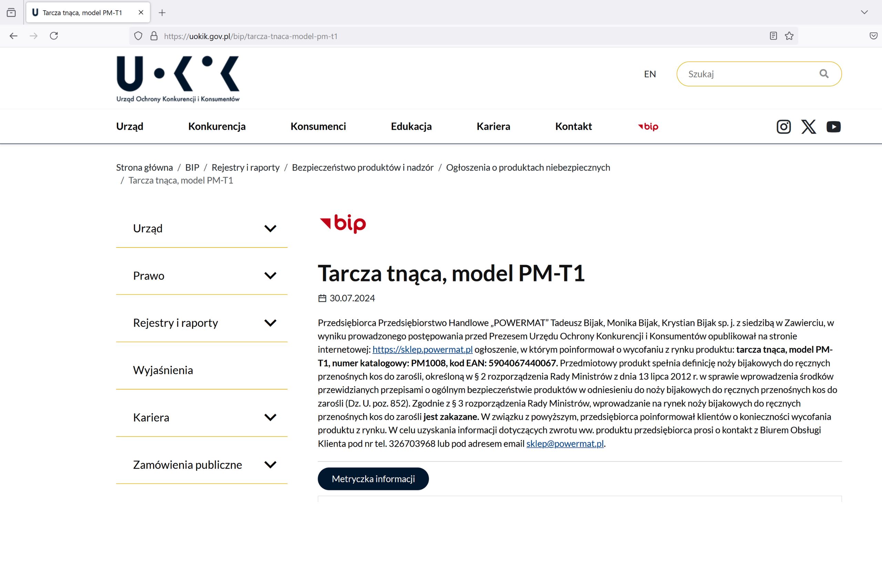Open Ogłoszenia o produktach niebezpiecznych breadcrumb
The image size is (882, 588).
tap(528, 167)
